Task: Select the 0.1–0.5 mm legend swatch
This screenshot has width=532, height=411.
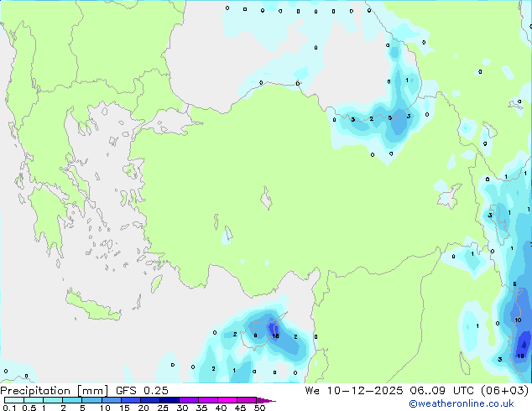Action: tap(14, 400)
